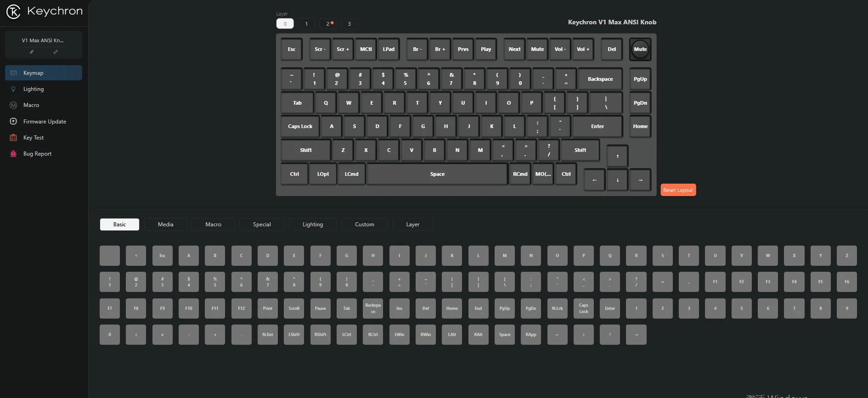Go to Firmware Update in the sidebar

45,122
